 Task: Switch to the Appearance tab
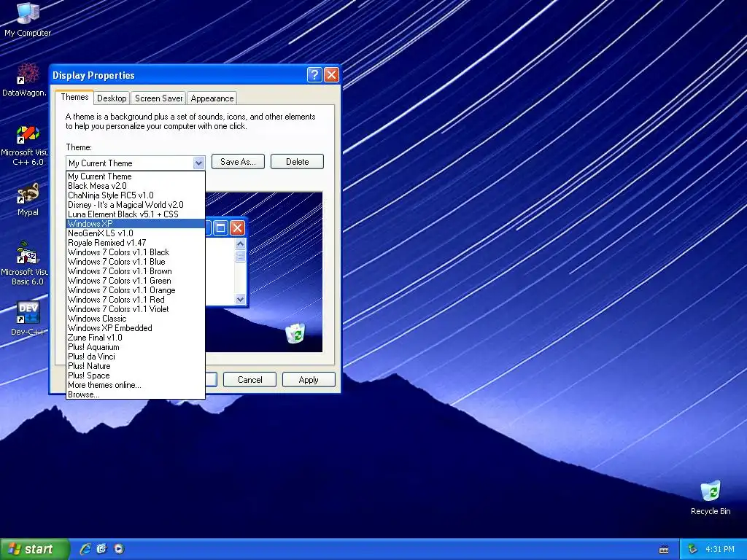coord(212,98)
